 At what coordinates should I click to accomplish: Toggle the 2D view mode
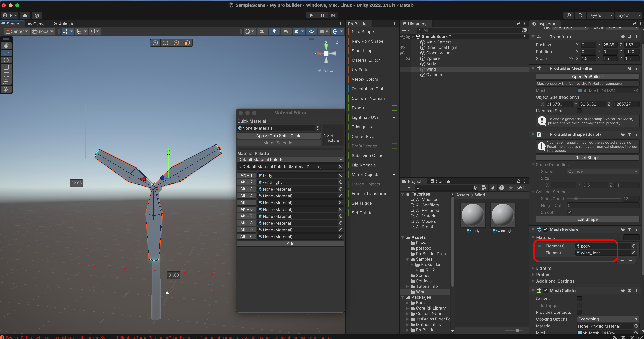click(262, 31)
